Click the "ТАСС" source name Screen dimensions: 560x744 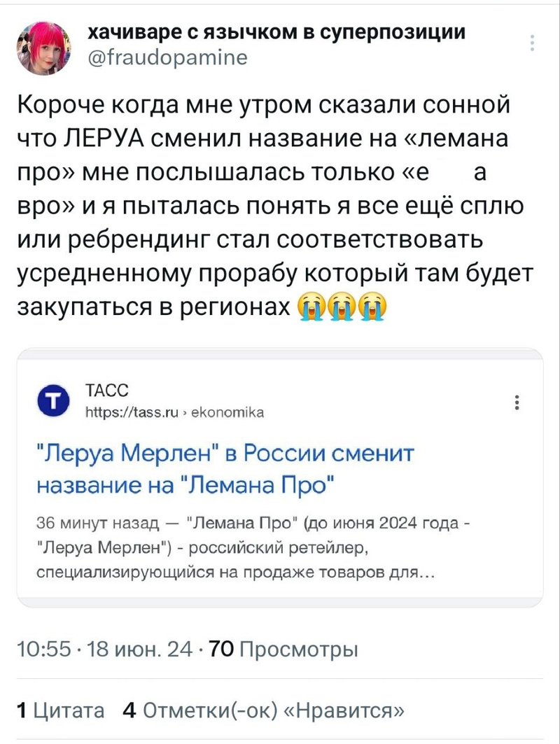pyautogui.click(x=100, y=391)
